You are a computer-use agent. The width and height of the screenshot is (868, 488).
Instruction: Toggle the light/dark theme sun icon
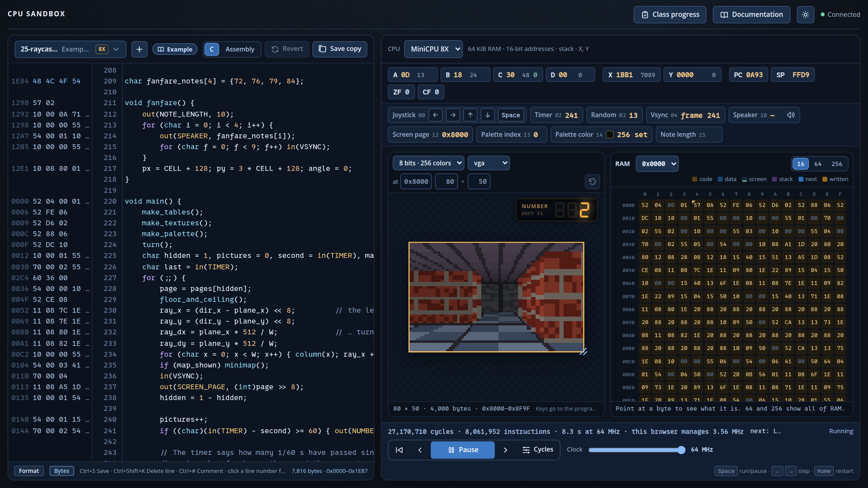[x=805, y=14]
